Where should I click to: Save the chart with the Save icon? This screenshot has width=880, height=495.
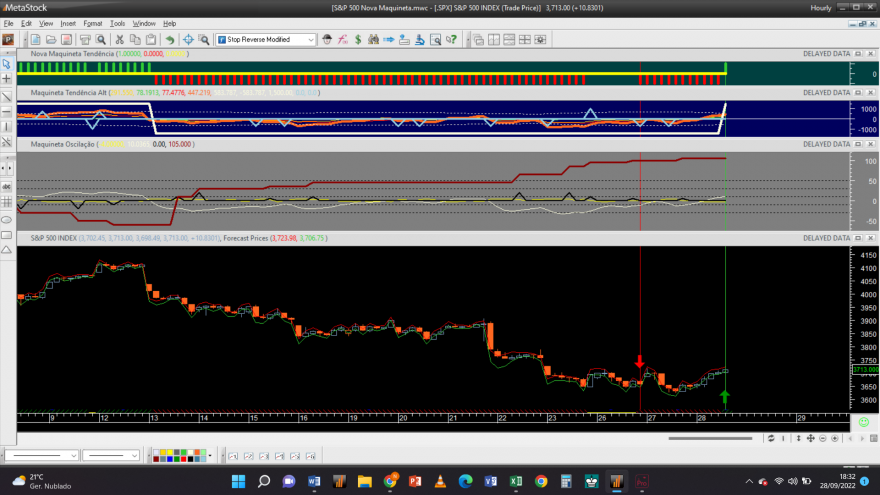click(66, 39)
